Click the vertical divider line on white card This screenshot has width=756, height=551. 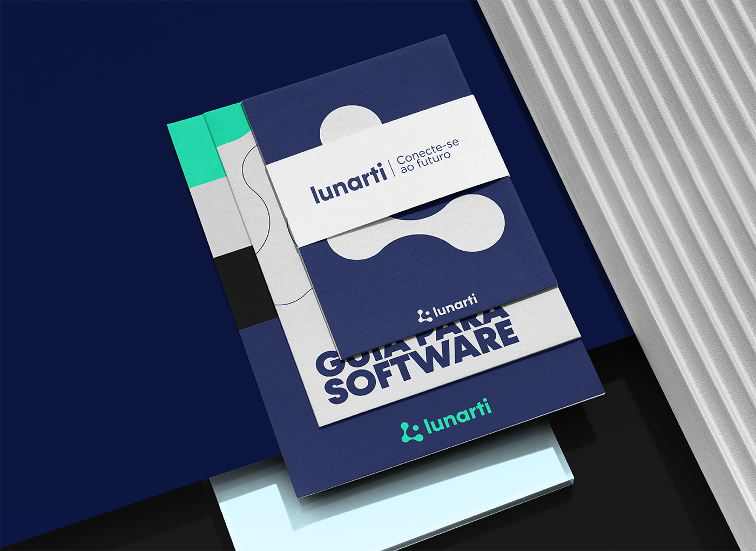pos(391,167)
